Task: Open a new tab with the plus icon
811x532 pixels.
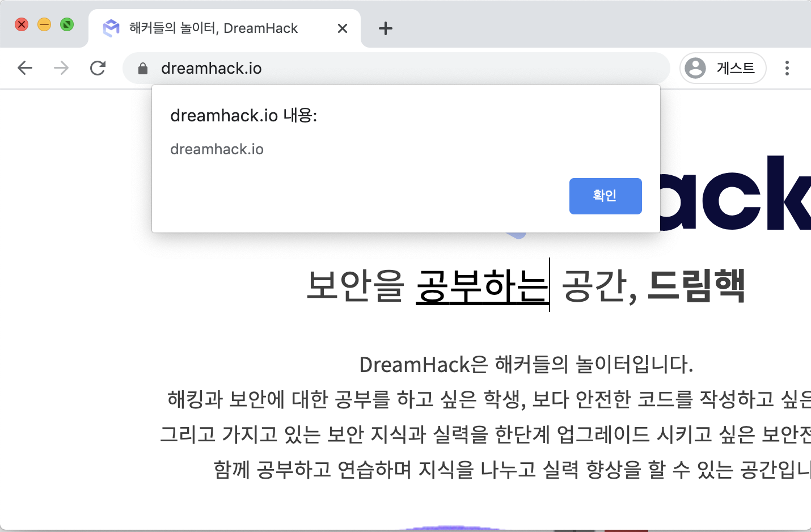Action: 386,28
